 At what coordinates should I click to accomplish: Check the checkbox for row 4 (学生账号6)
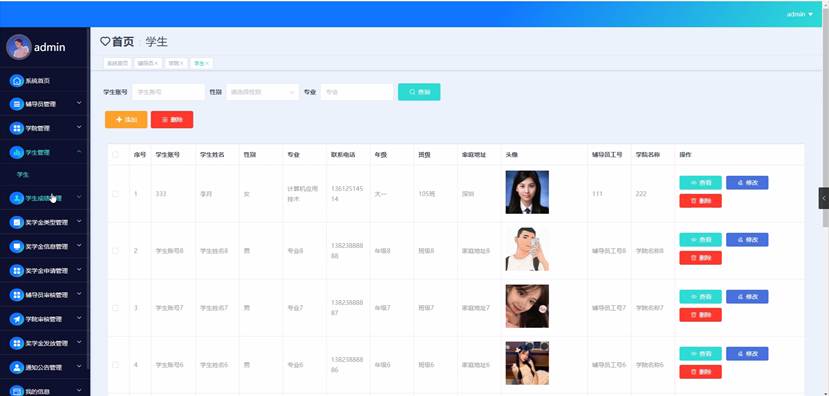tap(115, 365)
